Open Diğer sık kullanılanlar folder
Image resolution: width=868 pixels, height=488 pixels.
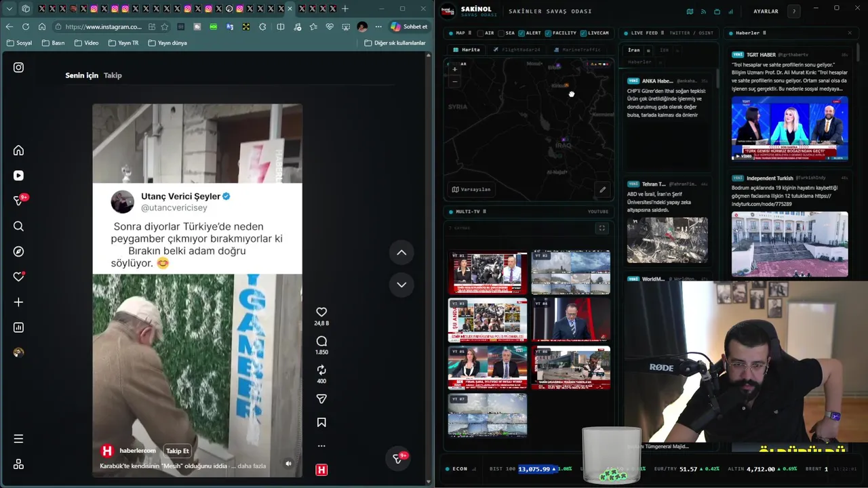[395, 43]
